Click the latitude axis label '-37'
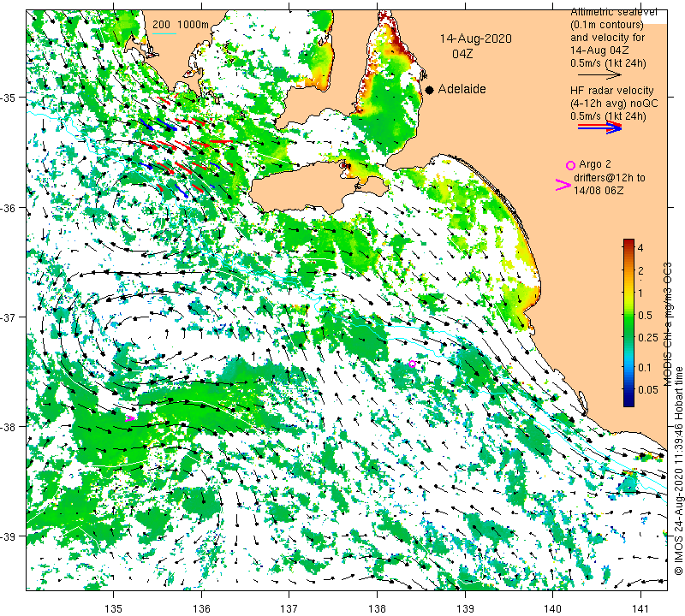 pyautogui.click(x=9, y=317)
